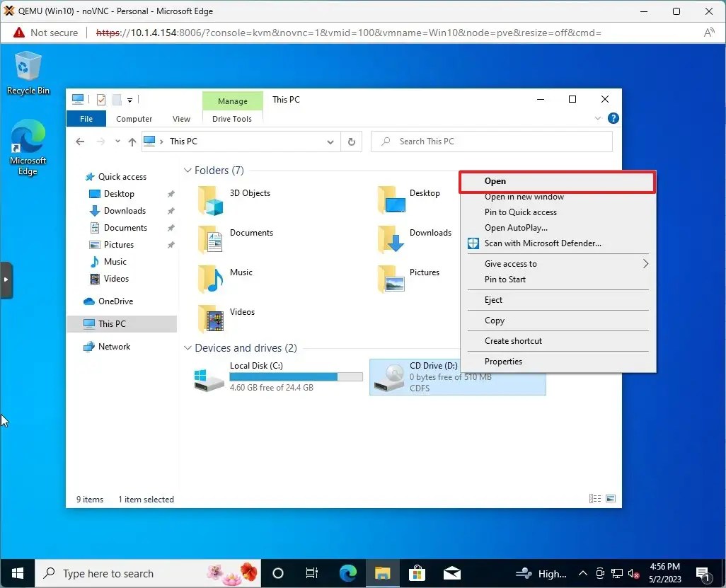This screenshot has height=588, width=726.
Task: Click the Help question mark button
Action: [x=613, y=118]
